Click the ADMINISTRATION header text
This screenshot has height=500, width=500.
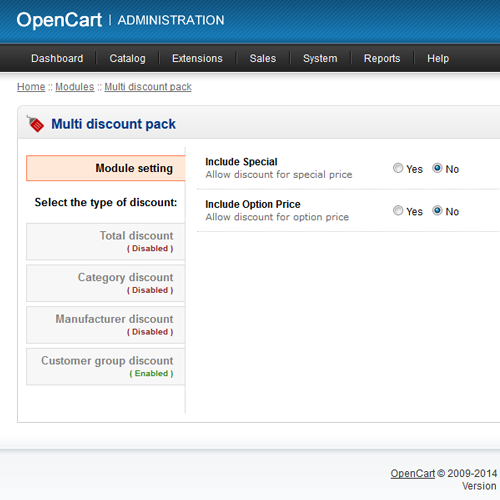point(171,20)
